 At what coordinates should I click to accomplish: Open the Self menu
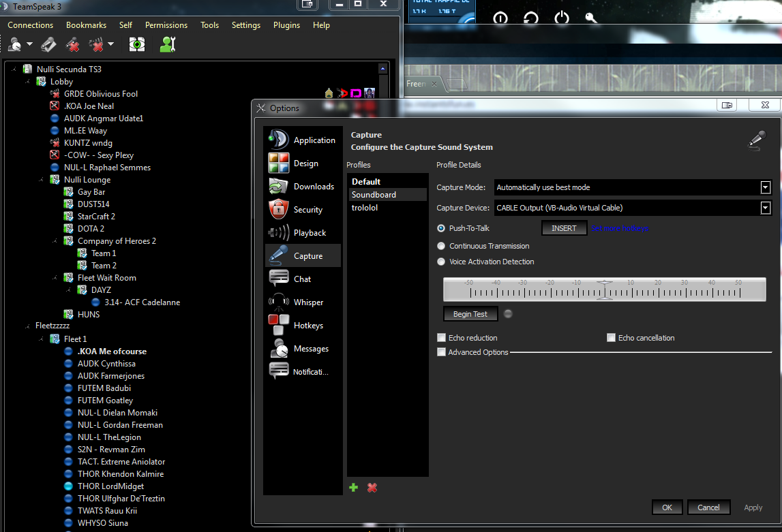tap(125, 25)
